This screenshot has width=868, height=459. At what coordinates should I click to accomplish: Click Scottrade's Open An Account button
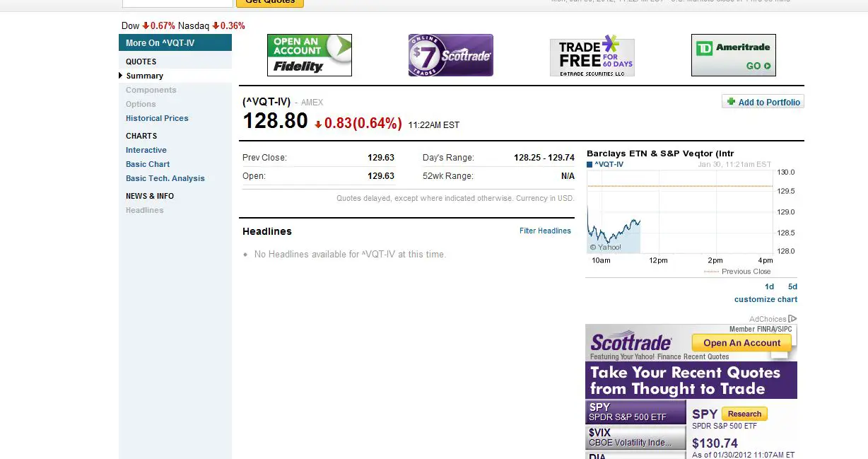(742, 343)
